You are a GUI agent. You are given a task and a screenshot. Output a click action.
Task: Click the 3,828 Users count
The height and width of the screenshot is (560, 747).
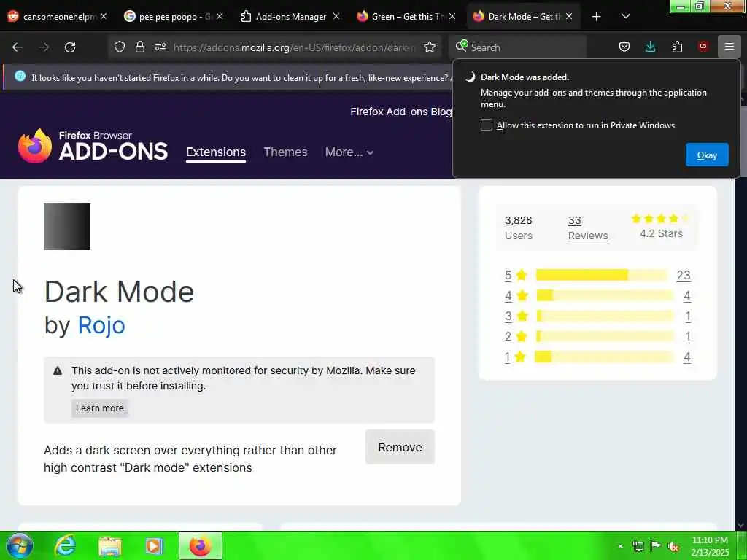[x=519, y=220]
